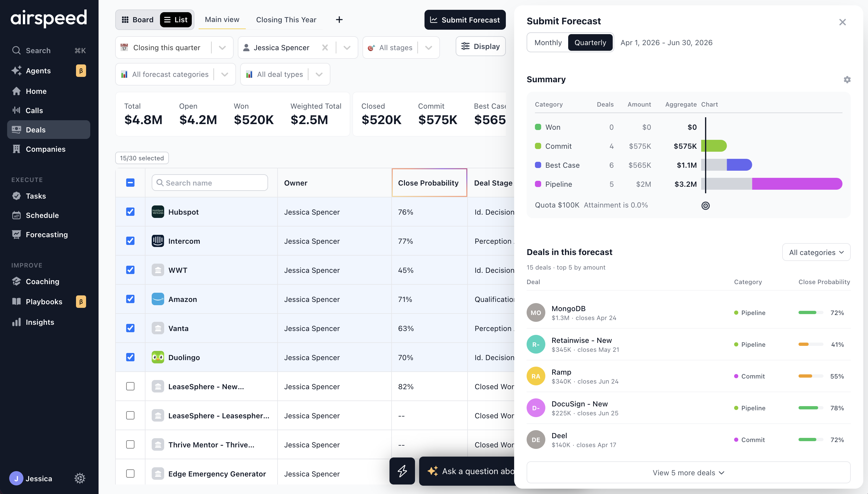
Task: Click the purple Pipeline bar in chart
Action: pos(797,184)
